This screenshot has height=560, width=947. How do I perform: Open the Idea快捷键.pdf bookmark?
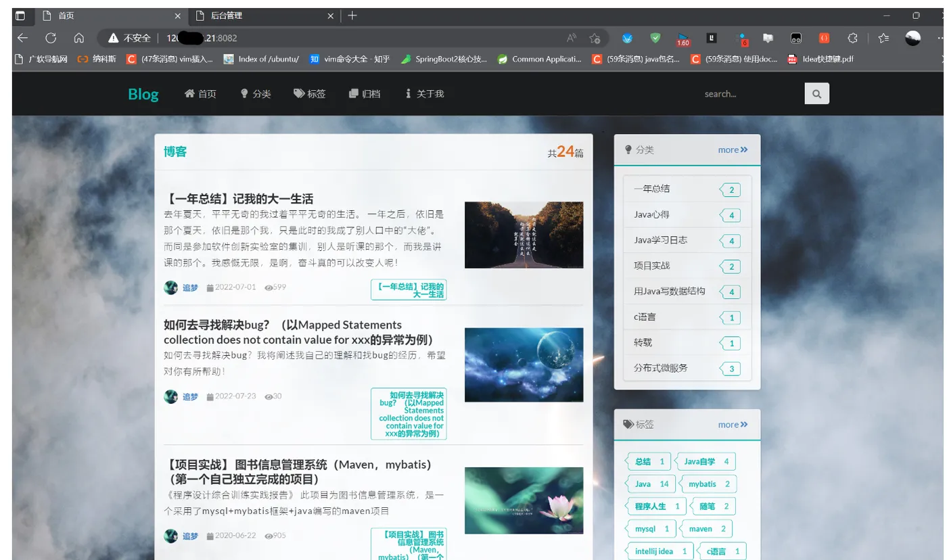tap(821, 59)
